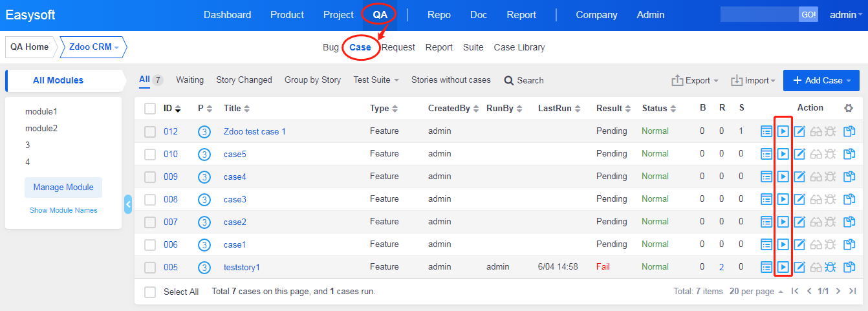
Task: Expand the Test Suite dropdown
Action: (x=376, y=80)
